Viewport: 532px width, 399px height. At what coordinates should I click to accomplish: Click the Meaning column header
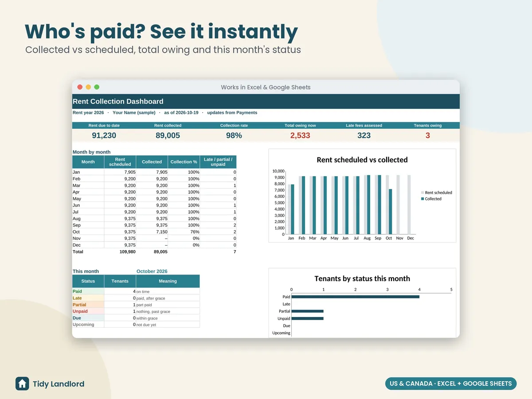point(168,281)
